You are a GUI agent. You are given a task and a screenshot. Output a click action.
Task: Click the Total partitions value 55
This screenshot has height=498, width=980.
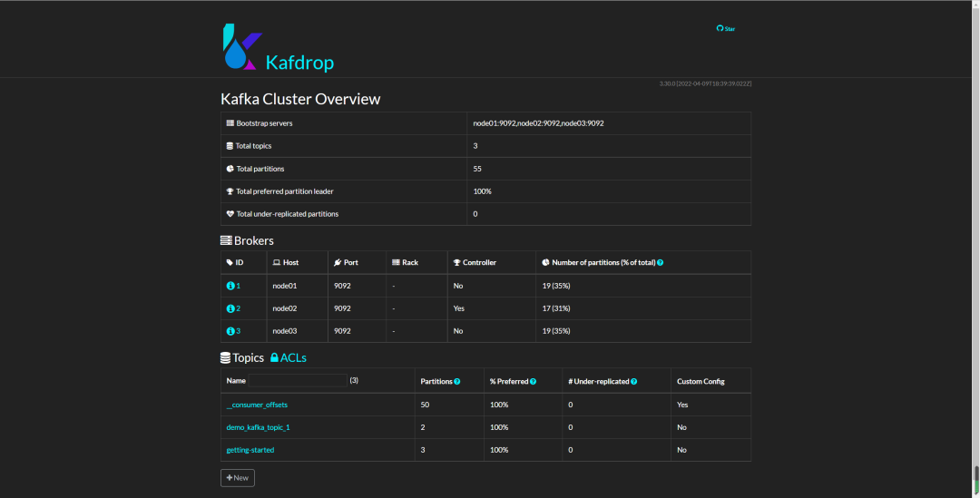(x=477, y=169)
